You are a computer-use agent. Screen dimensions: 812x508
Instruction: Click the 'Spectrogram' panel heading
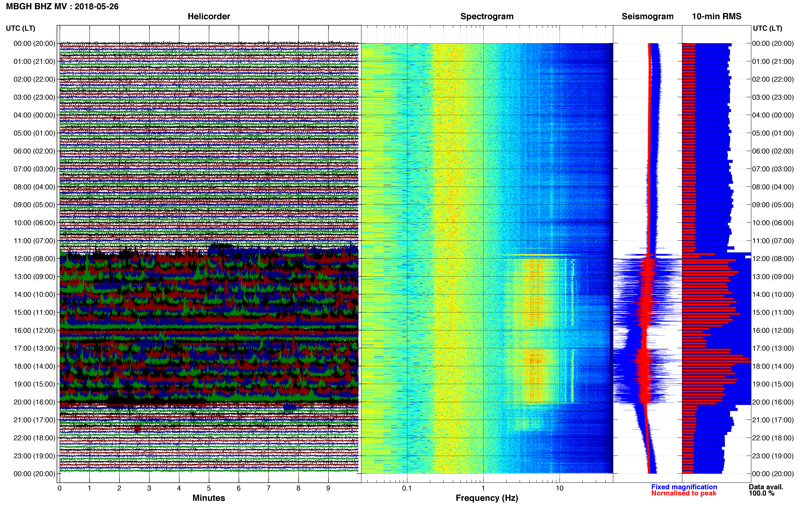[x=487, y=16]
